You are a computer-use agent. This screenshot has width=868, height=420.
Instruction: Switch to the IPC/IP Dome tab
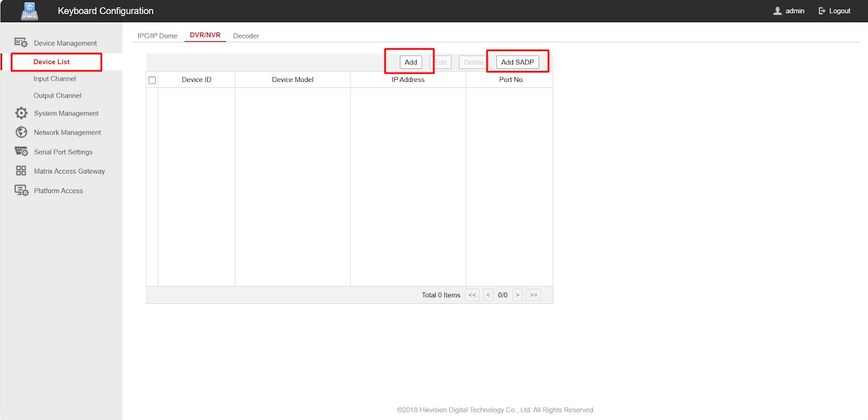click(157, 36)
